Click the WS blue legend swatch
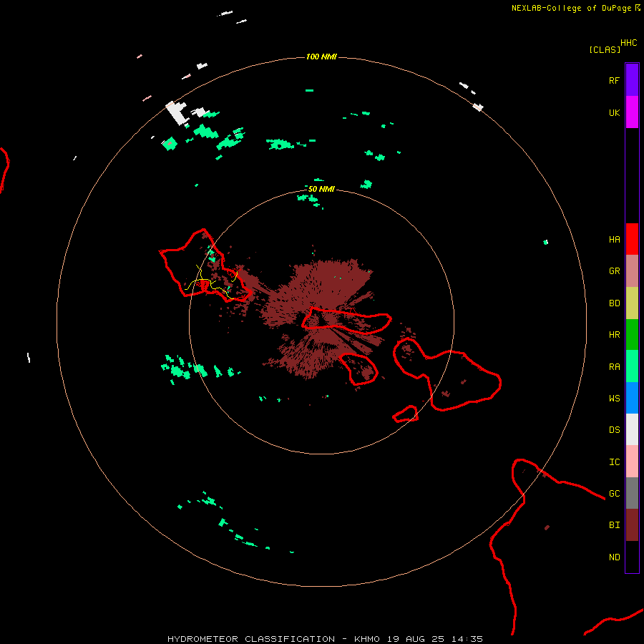This screenshot has height=644, width=644. click(632, 398)
